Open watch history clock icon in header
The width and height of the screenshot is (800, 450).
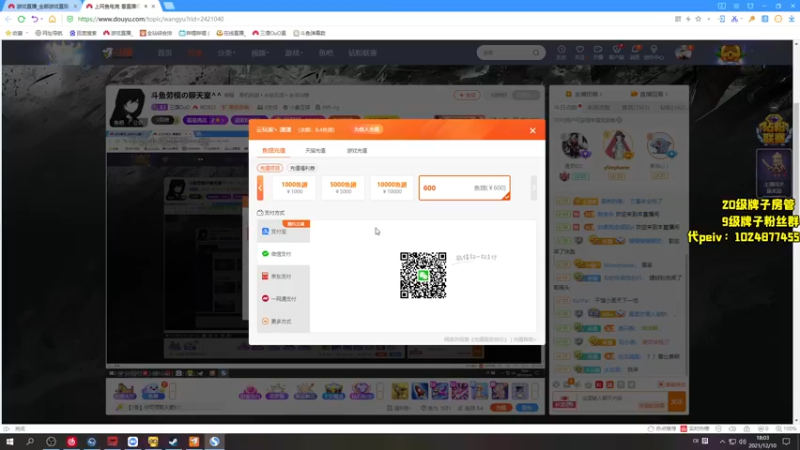561,53
